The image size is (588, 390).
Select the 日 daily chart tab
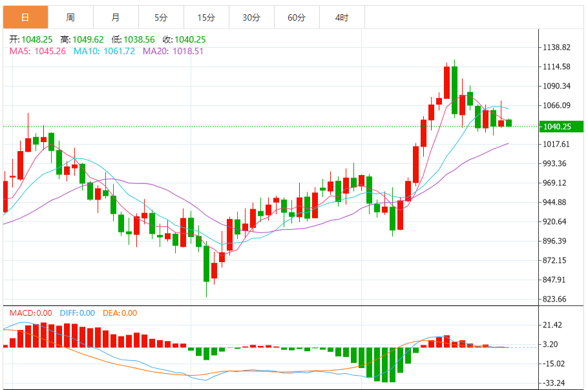coord(25,17)
